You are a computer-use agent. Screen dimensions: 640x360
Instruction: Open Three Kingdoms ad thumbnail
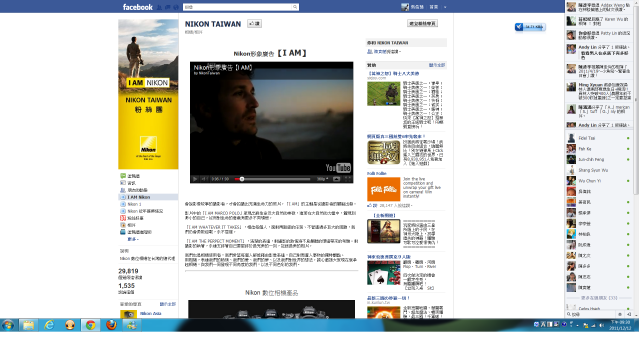click(x=384, y=152)
